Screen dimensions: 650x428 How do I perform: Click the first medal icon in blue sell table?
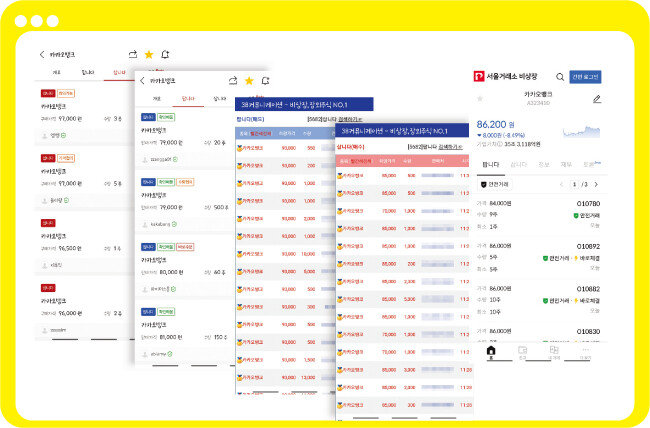point(240,148)
